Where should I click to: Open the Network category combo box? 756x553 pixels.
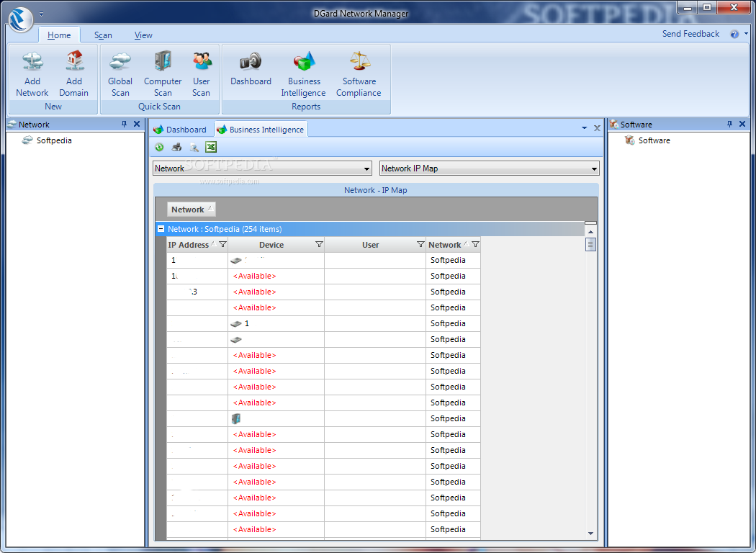tap(262, 168)
